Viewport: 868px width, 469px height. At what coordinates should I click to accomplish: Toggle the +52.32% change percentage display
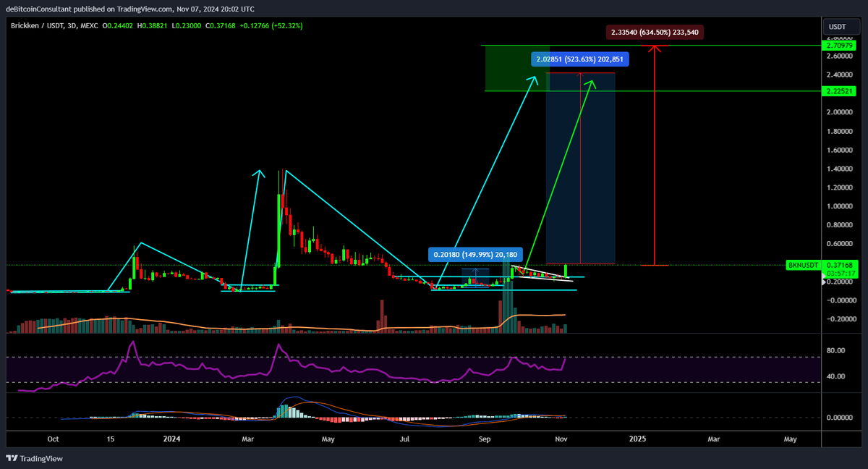286,24
